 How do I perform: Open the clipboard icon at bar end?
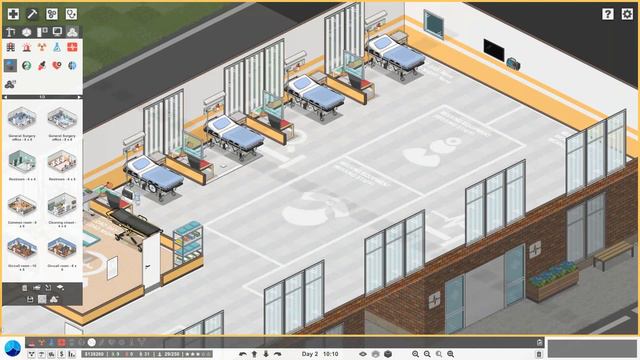pyautogui.click(x=540, y=342)
